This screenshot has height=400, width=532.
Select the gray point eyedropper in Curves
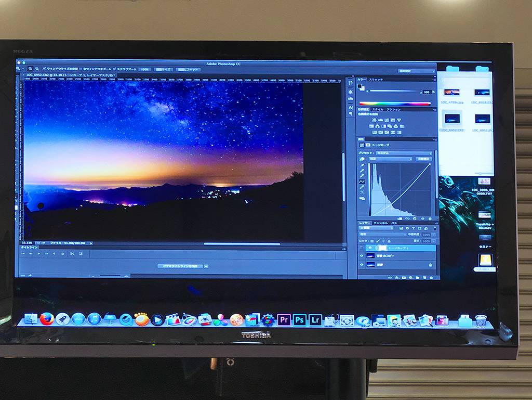tap(362, 171)
